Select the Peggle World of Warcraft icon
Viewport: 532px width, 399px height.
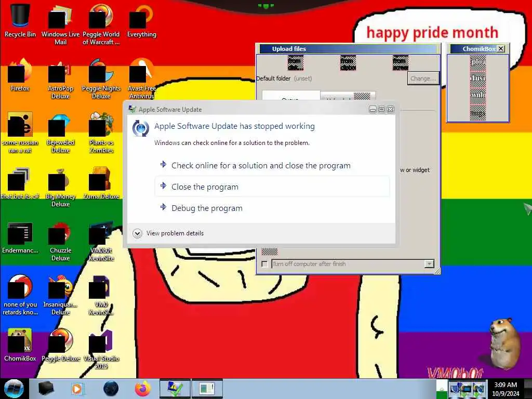click(101, 24)
